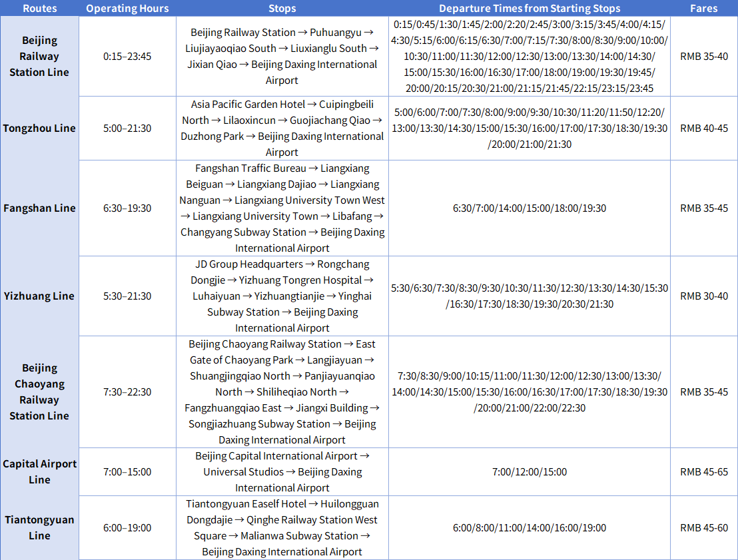The width and height of the screenshot is (738, 560).
Task: Select the Fangshan Line route cell
Action: click(x=39, y=208)
